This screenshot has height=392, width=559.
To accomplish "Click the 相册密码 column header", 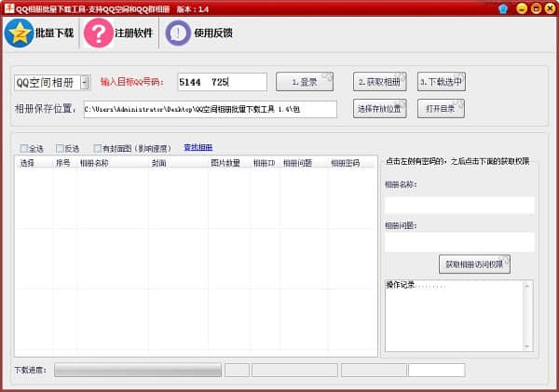I will click(346, 163).
